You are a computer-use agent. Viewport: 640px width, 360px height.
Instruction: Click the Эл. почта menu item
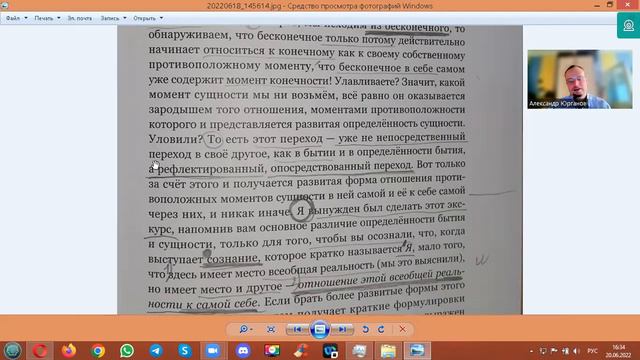(80, 18)
